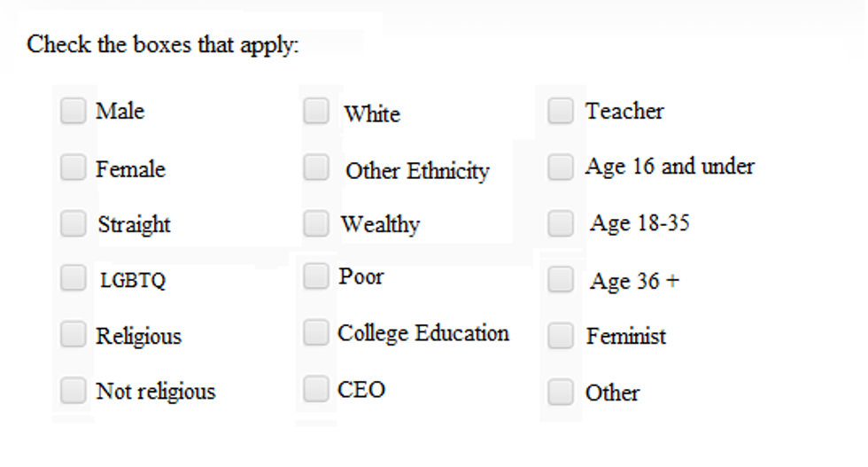Select the last column's Other checkbox
Screen dimensions: 868x467
(560, 392)
